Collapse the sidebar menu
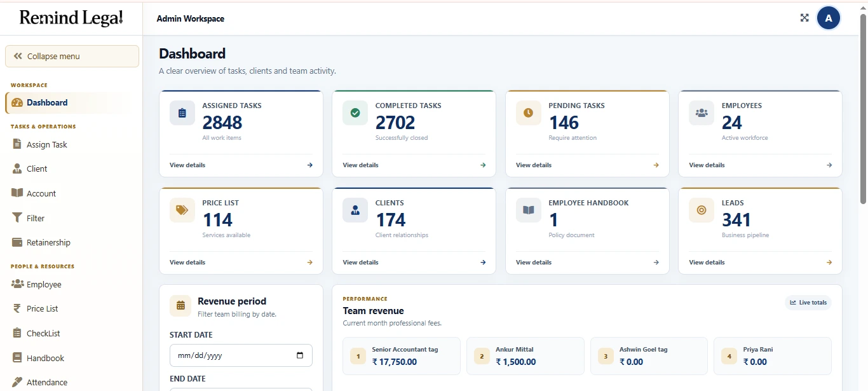This screenshot has height=391, width=868. (72, 56)
